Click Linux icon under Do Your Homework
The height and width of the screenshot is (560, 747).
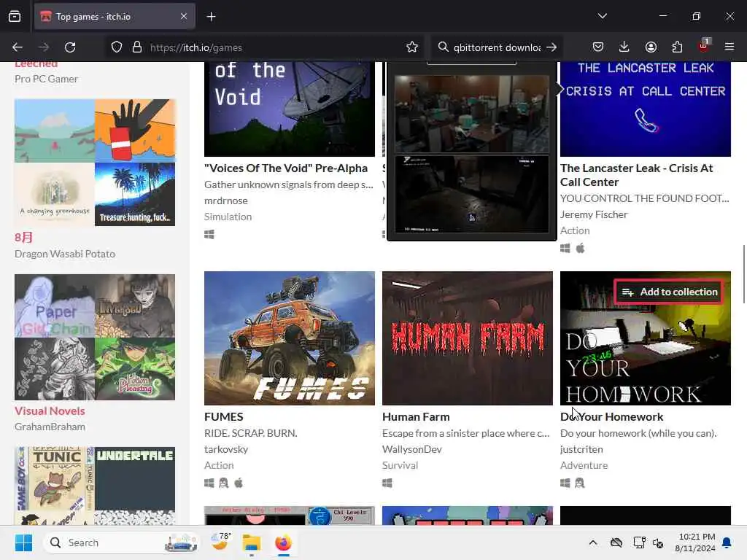pyautogui.click(x=579, y=483)
